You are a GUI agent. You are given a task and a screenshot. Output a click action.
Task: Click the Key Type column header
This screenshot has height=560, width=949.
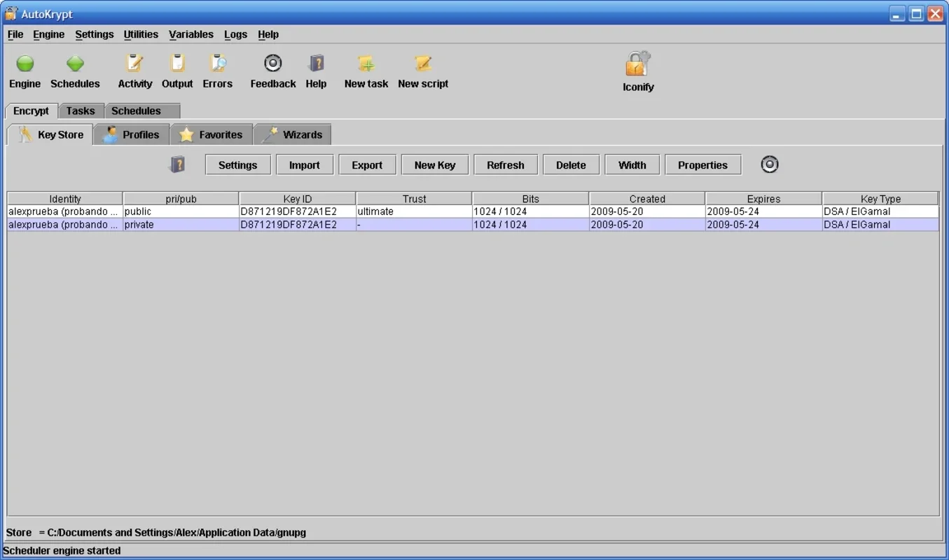[880, 199]
